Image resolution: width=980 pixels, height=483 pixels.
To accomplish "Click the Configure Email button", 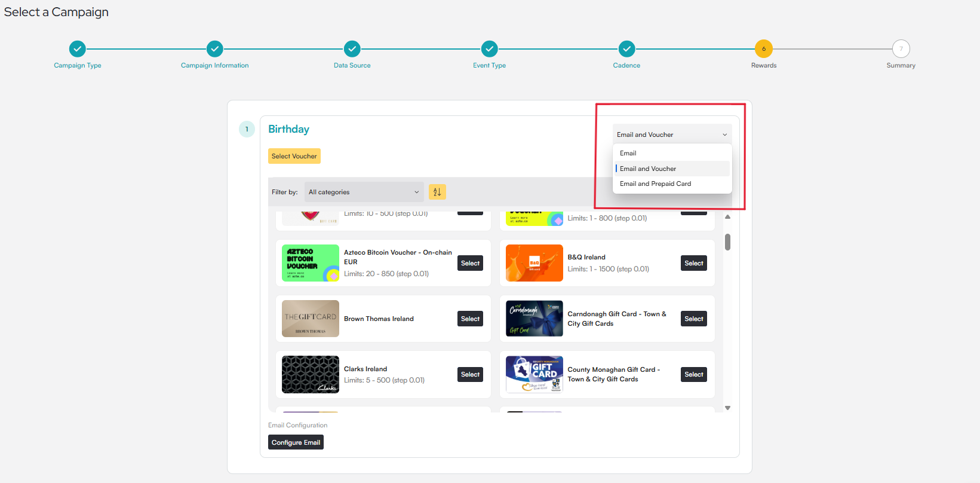I will 296,442.
